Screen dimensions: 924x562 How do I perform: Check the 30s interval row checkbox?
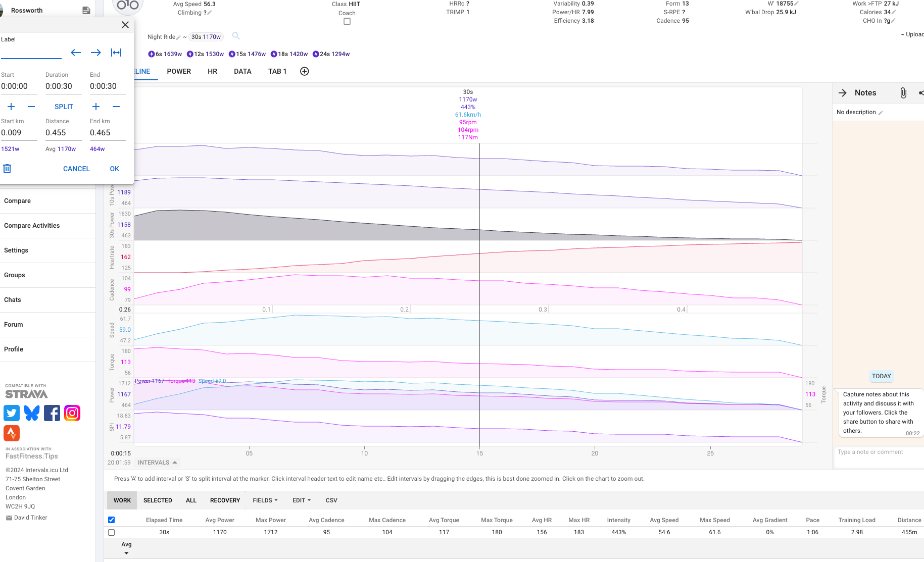pyautogui.click(x=112, y=532)
